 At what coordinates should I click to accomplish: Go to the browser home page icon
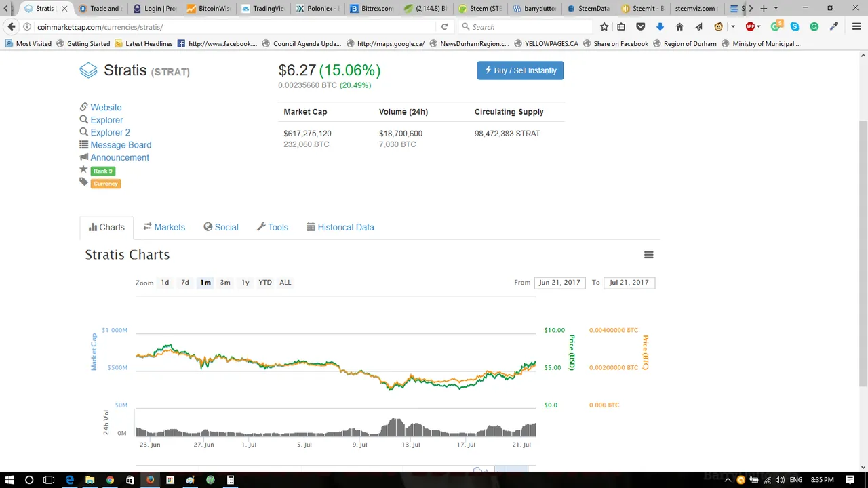(x=679, y=27)
